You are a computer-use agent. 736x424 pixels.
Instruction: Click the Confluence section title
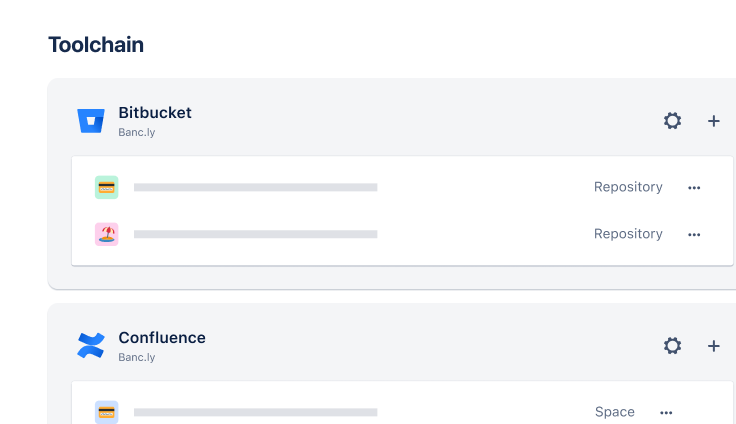(x=162, y=338)
